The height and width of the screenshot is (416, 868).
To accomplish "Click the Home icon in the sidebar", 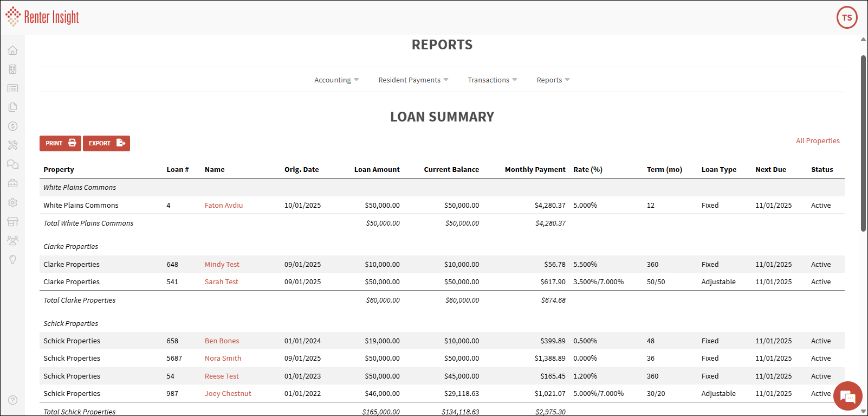I will point(12,50).
